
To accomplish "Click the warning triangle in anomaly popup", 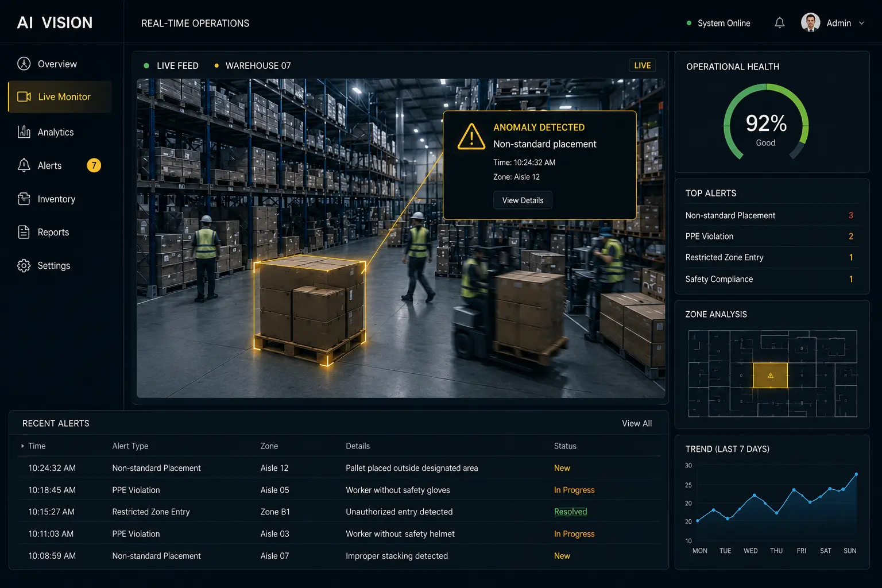I will (471, 137).
